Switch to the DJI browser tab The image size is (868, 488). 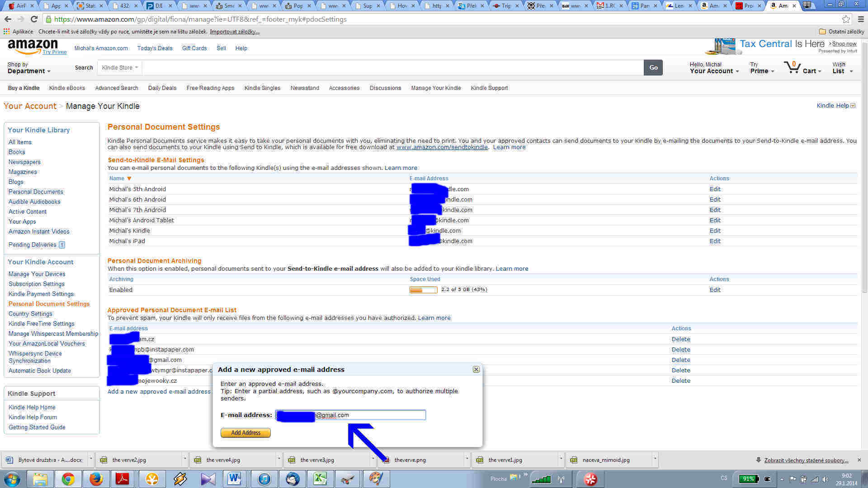(x=159, y=6)
